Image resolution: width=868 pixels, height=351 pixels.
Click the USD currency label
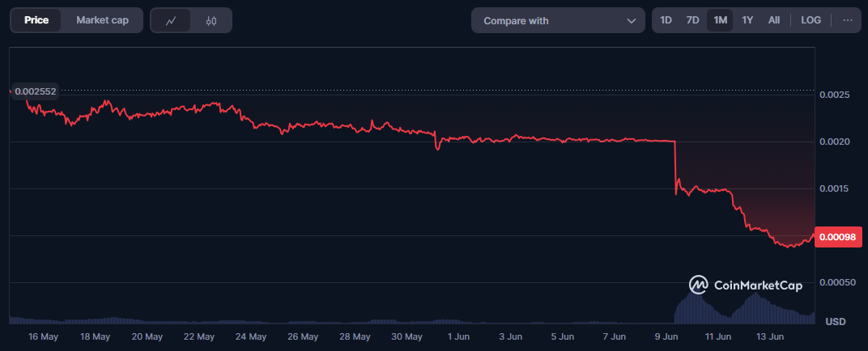point(836,322)
